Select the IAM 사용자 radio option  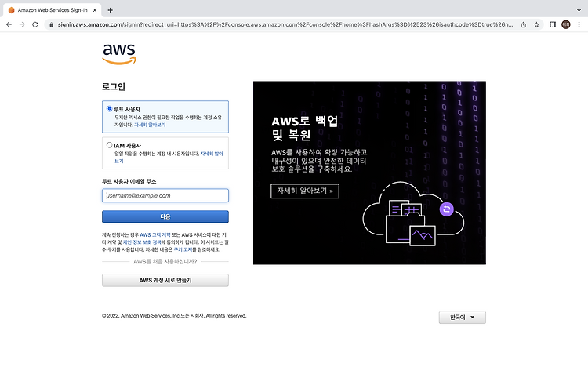pos(109,145)
